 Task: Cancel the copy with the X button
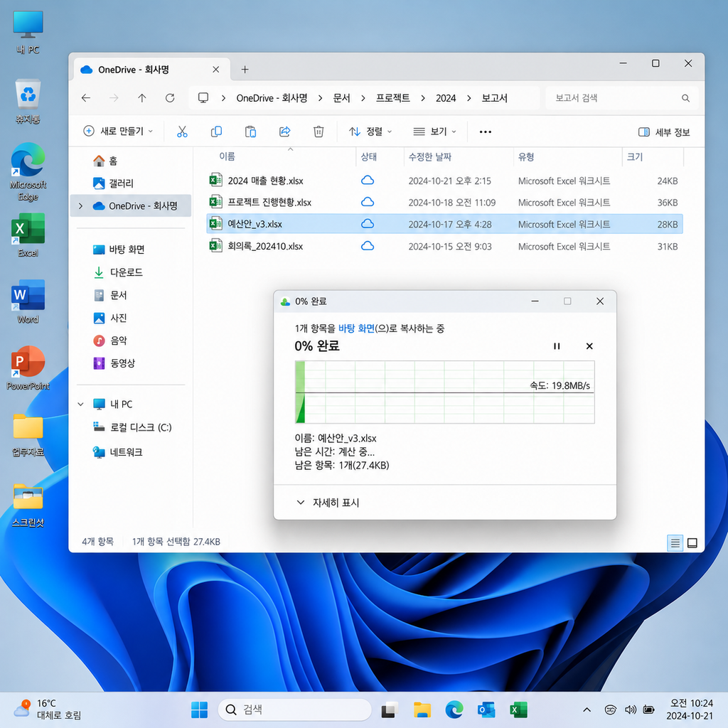tap(589, 346)
